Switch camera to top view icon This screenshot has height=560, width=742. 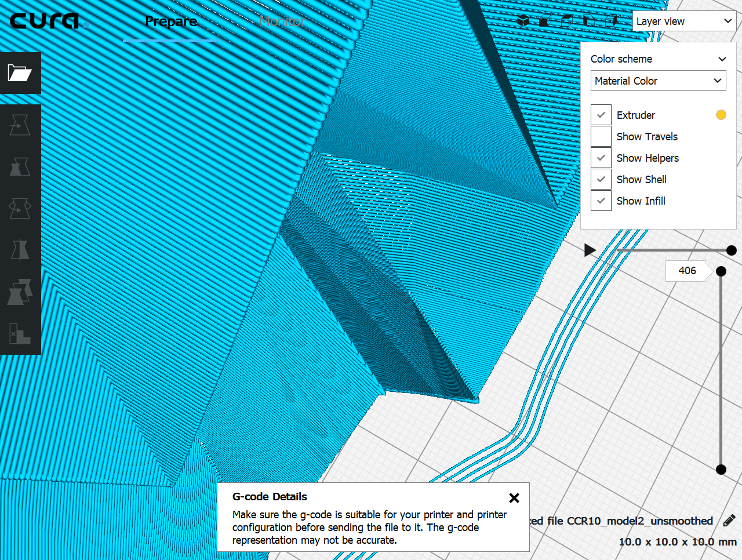click(x=566, y=21)
